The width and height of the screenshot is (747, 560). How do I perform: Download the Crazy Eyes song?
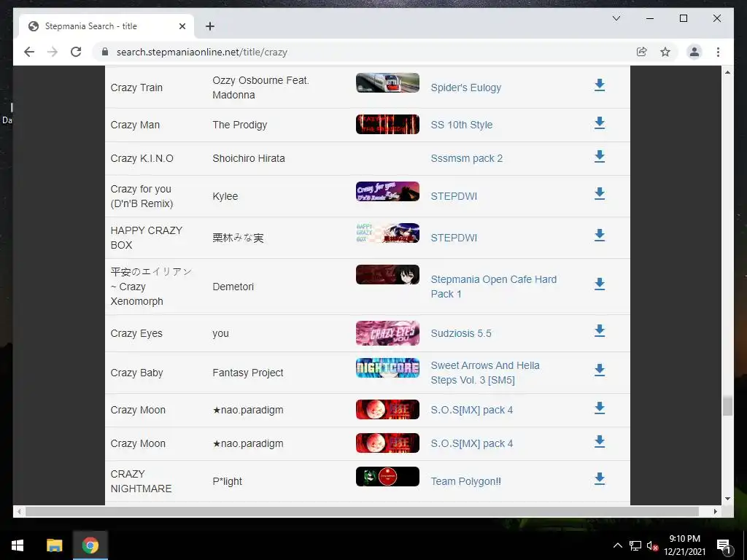click(600, 331)
